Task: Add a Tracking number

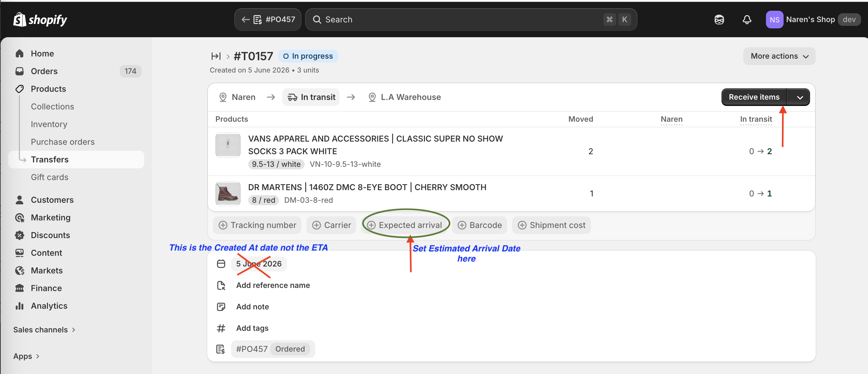Action: coord(257,225)
